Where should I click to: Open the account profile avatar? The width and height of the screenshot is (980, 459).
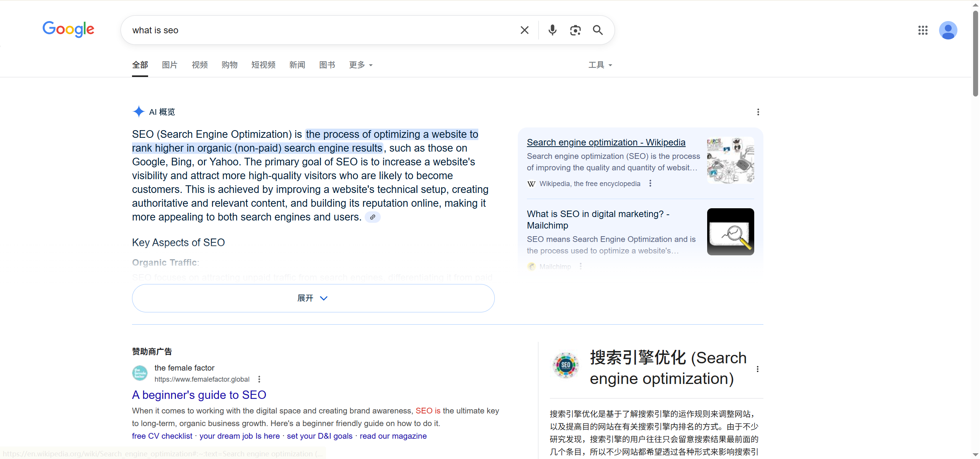[x=948, y=30]
